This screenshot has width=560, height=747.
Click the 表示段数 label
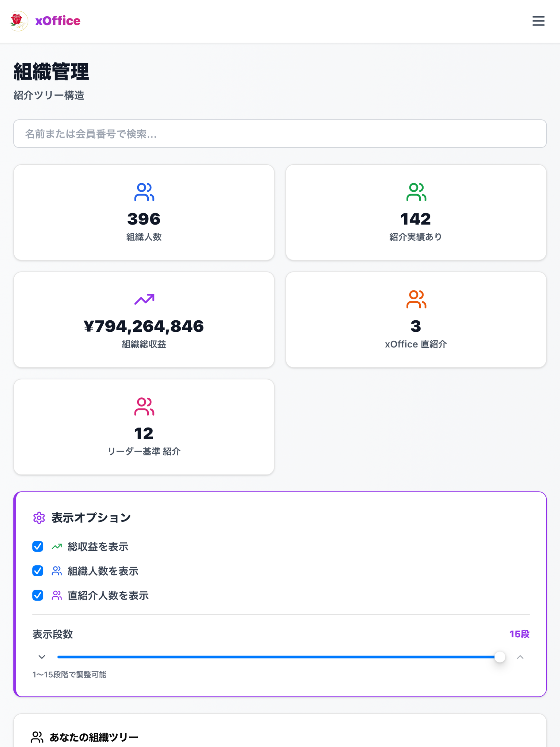[x=53, y=634]
